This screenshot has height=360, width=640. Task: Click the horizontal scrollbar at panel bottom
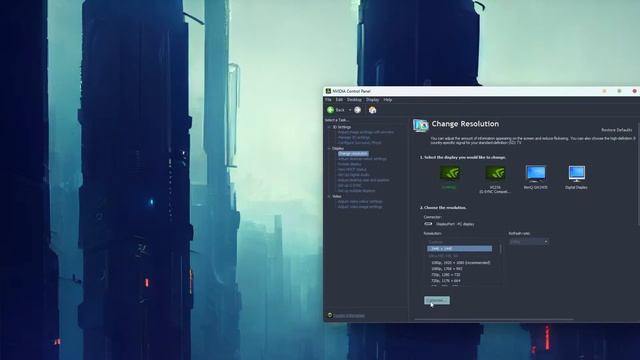click(x=494, y=319)
